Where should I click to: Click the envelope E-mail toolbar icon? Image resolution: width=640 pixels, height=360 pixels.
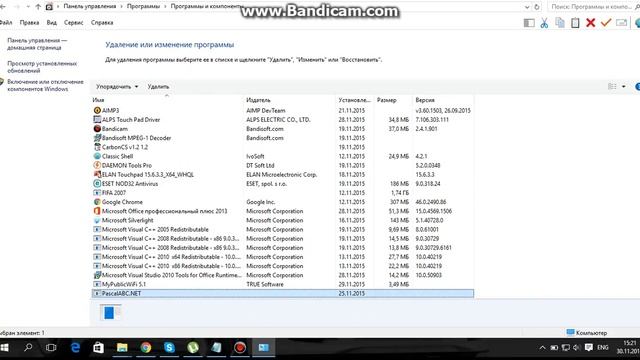pos(621,23)
